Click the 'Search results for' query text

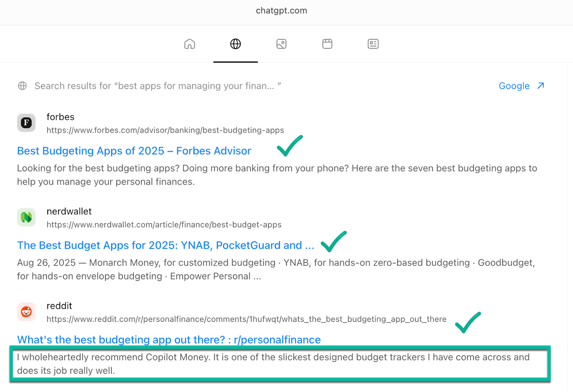158,86
